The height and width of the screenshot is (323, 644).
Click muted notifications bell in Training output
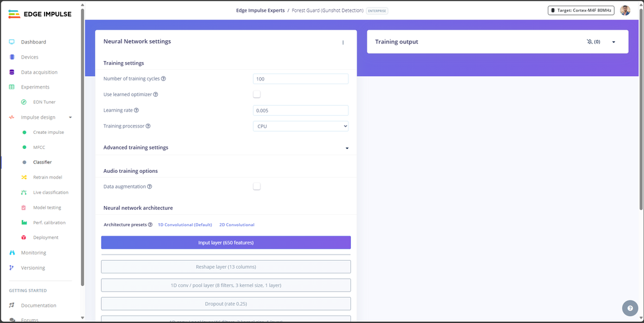[x=590, y=42]
